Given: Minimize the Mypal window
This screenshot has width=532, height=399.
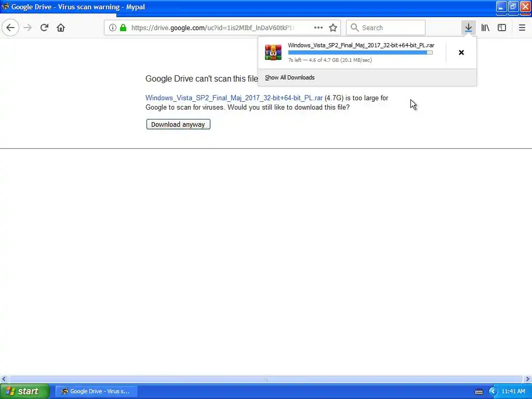Looking at the screenshot, I should click(501, 7).
